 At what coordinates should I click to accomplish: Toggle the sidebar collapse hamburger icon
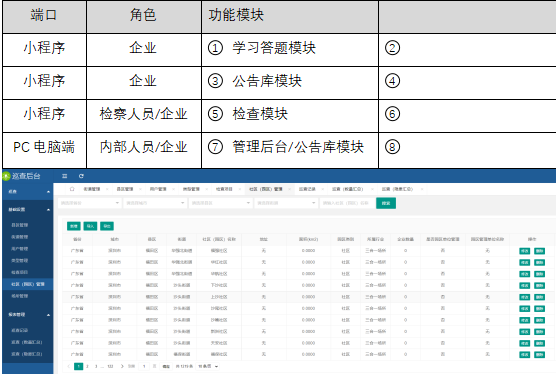65,176
